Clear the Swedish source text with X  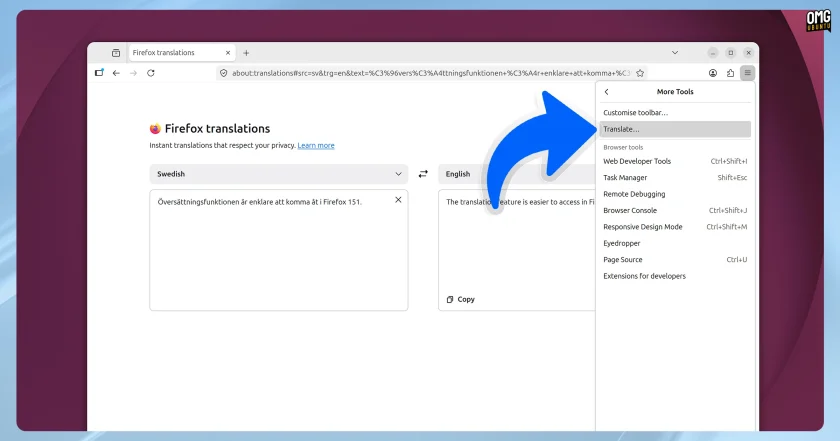pos(398,200)
